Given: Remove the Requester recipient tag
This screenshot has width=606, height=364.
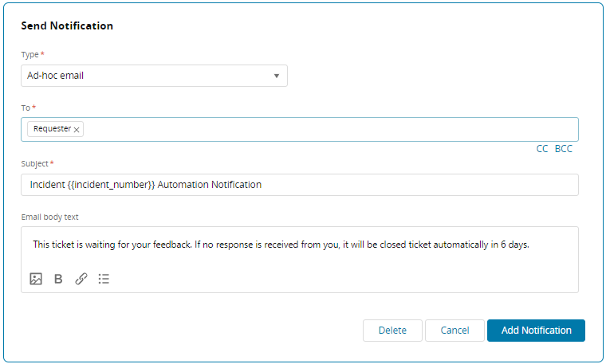Looking at the screenshot, I should tap(77, 129).
